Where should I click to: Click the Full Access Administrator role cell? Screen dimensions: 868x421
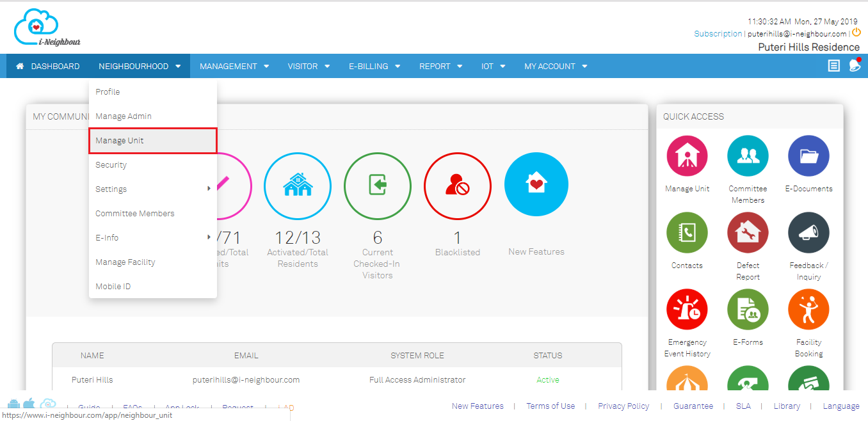[417, 379]
